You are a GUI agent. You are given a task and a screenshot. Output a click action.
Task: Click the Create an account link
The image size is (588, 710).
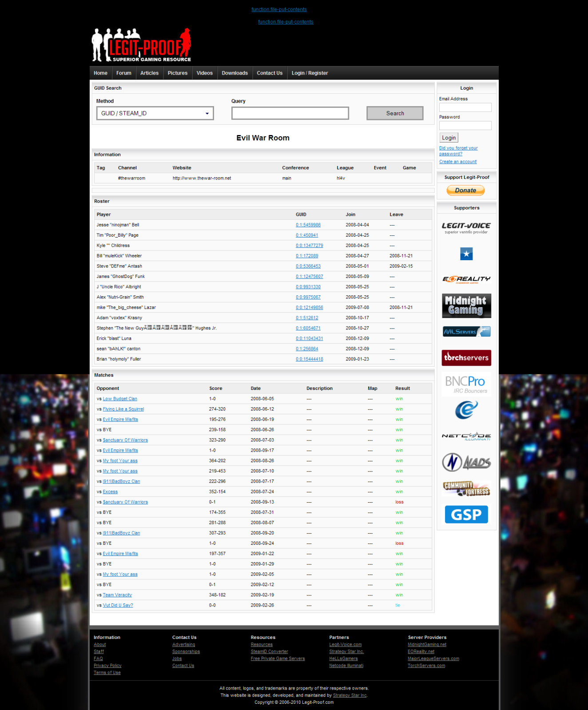click(x=458, y=162)
